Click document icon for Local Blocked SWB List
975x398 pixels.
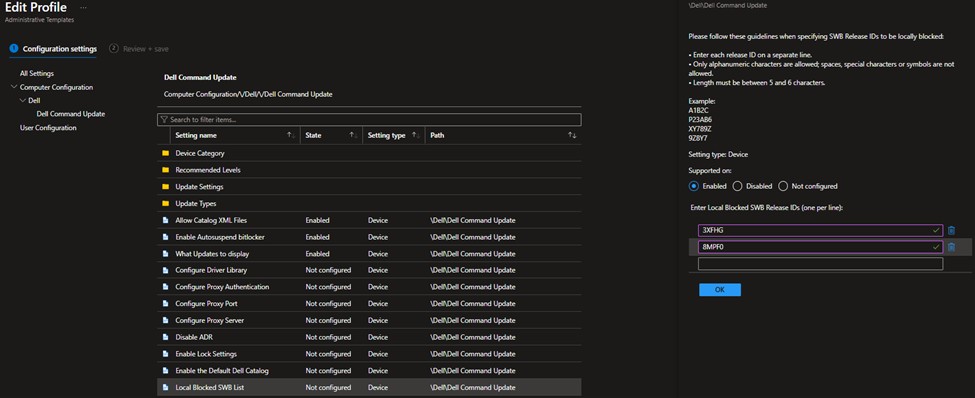165,387
